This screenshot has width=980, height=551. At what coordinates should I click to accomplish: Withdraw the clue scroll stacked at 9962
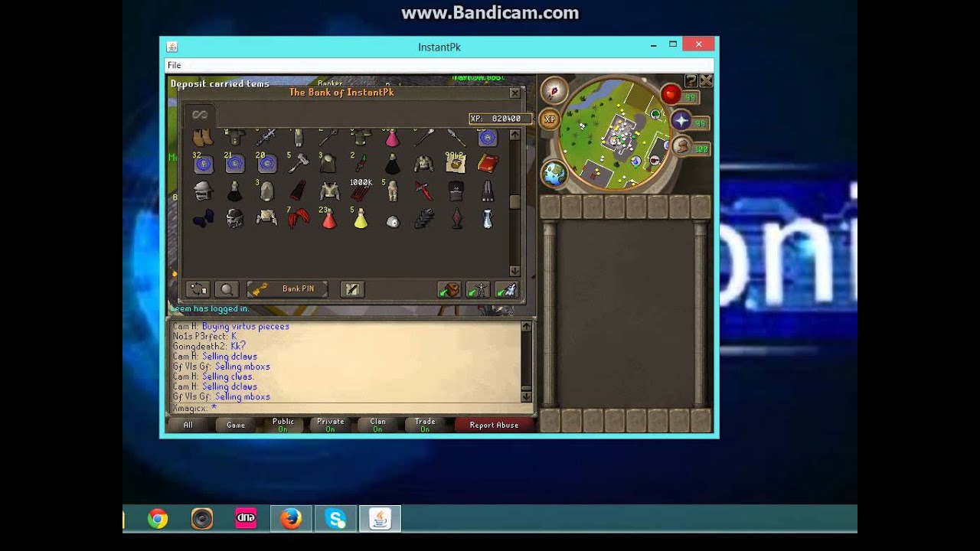point(456,163)
